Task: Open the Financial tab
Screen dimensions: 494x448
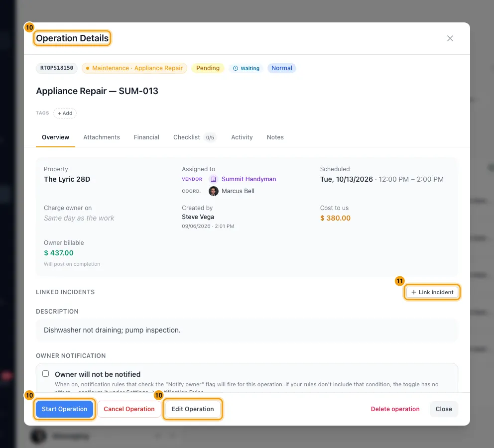Action: click(146, 137)
